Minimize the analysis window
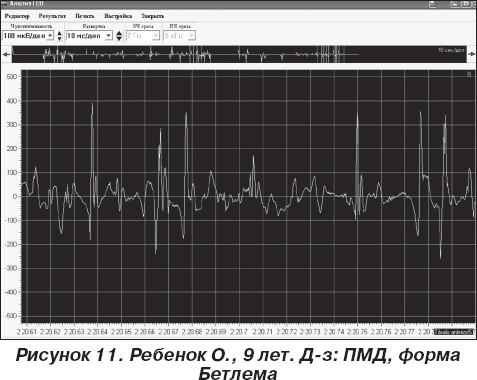This screenshot has width=477, height=380. tap(455, 4)
